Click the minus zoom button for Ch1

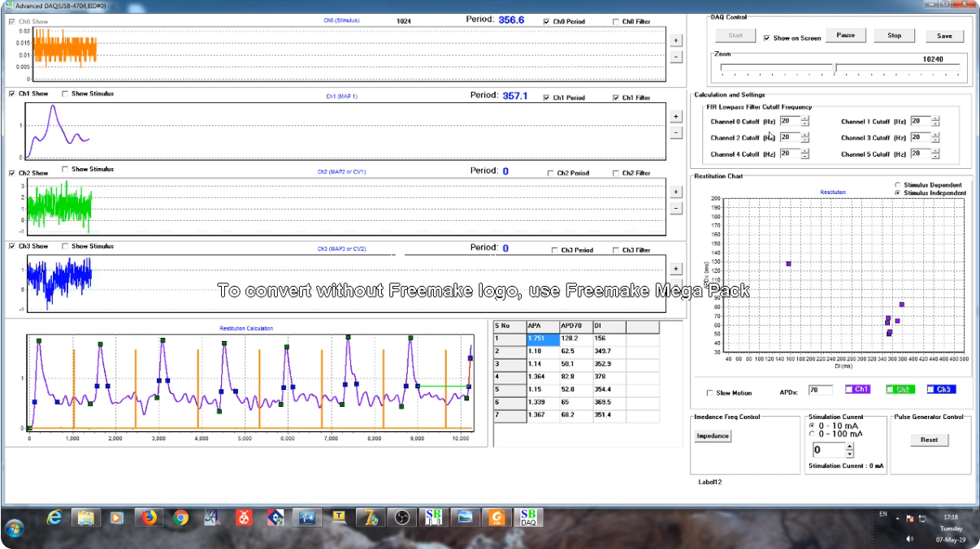[x=676, y=132]
